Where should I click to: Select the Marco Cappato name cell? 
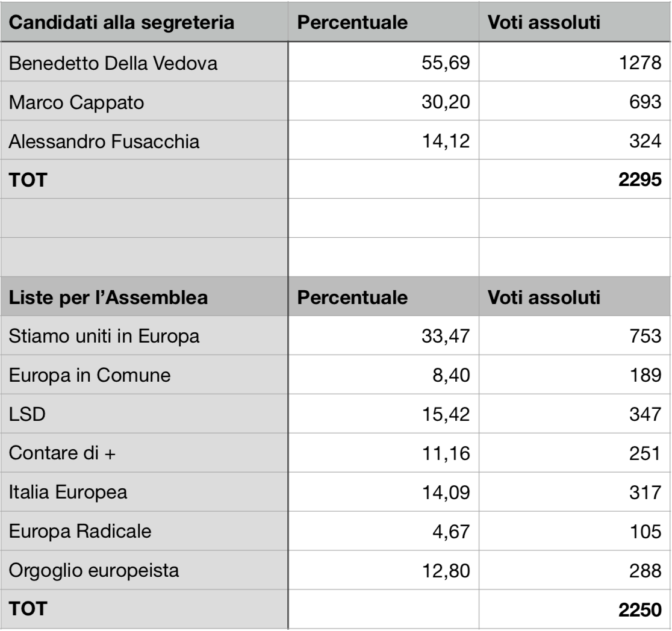[145, 101]
